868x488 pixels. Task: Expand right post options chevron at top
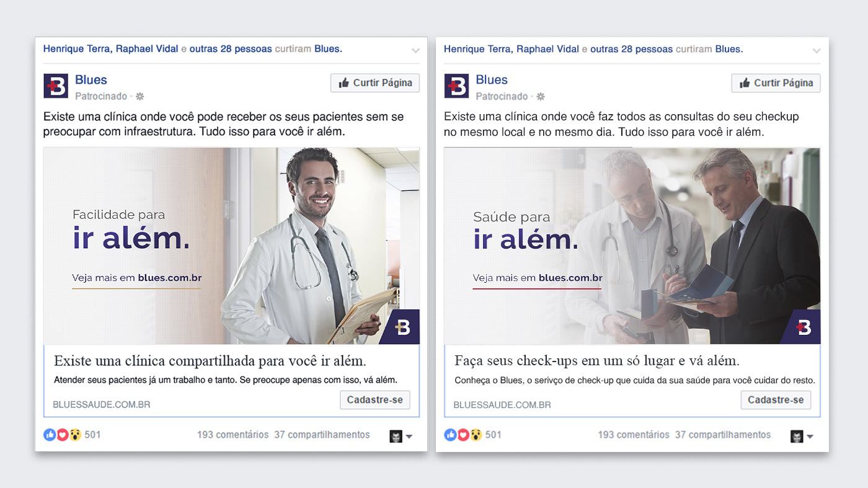click(x=817, y=51)
